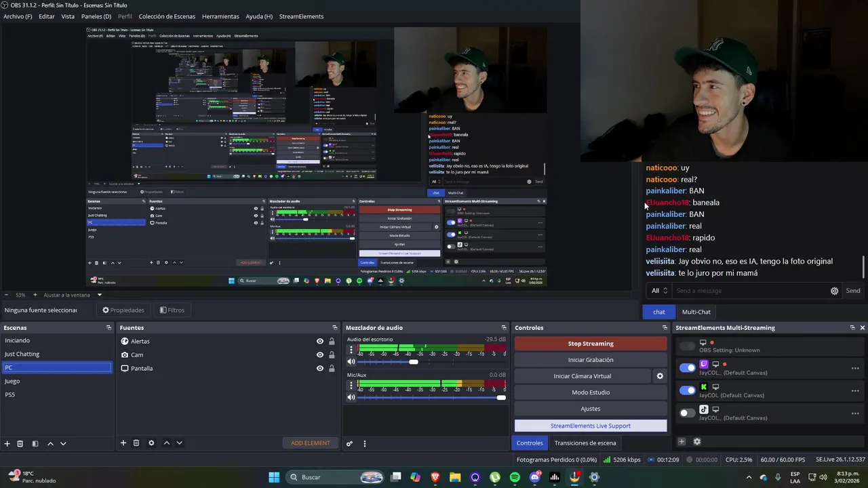The image size is (868, 488).
Task: Click the Twitch platform icon
Action: click(704, 364)
